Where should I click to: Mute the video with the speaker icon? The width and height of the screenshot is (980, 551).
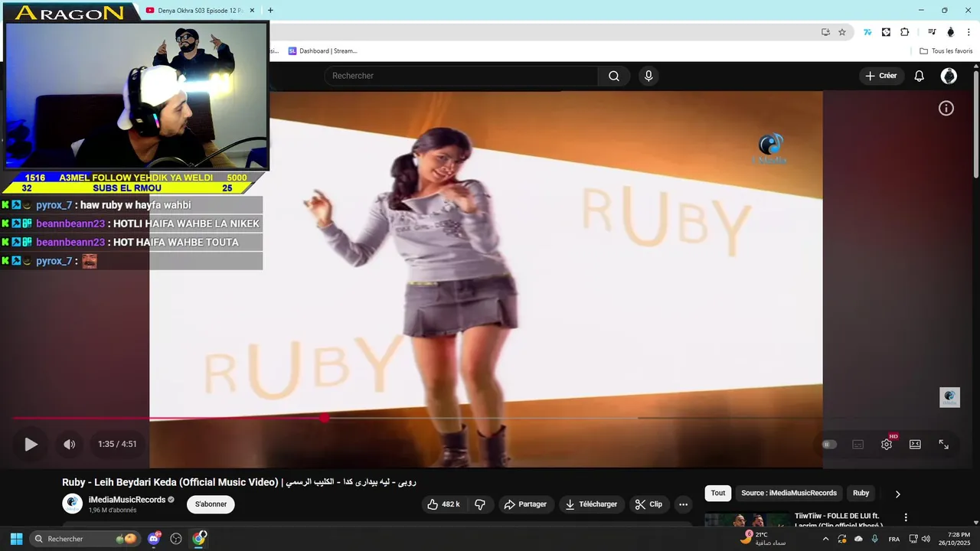click(69, 444)
